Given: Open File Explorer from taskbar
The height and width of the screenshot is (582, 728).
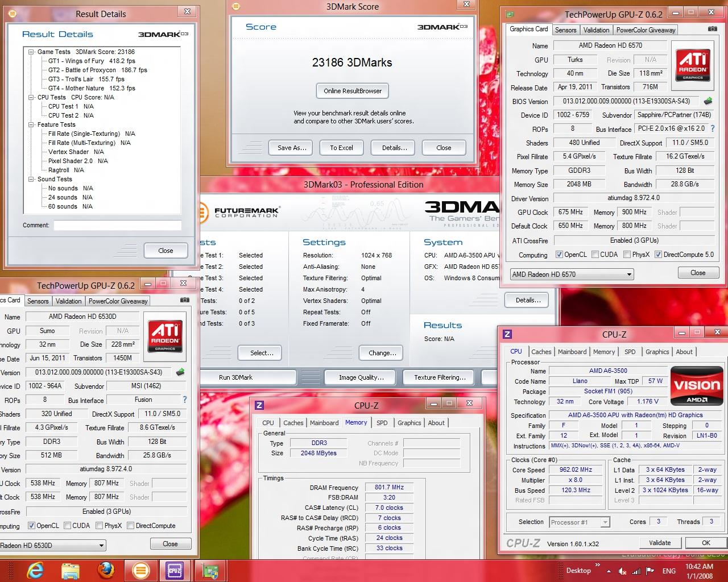Looking at the screenshot, I should (71, 570).
